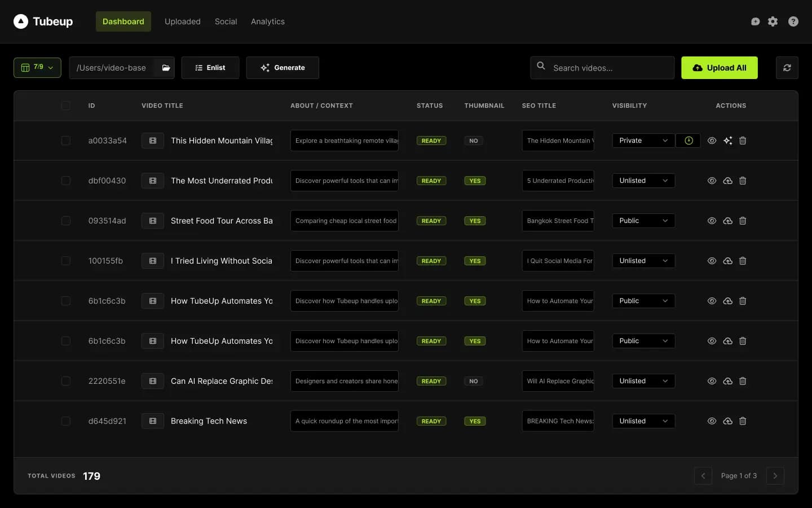This screenshot has height=508, width=812.
Task: Open the 7/9 columns dropdown
Action: 37,68
